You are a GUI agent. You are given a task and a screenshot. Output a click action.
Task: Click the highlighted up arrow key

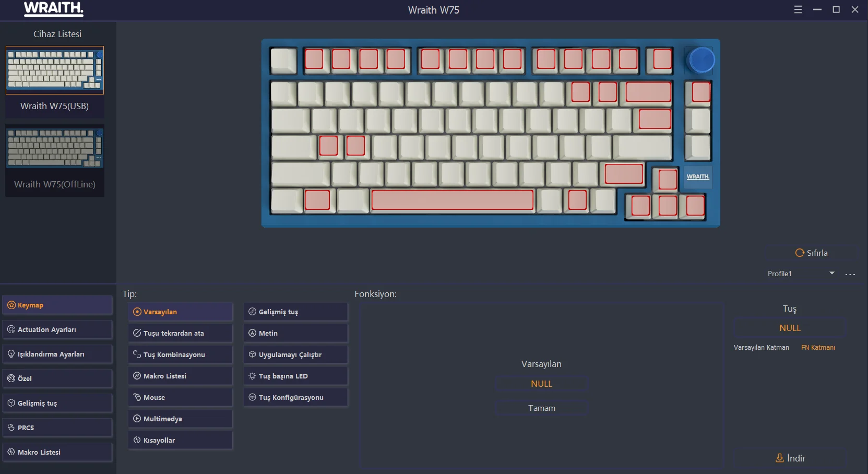click(668, 179)
